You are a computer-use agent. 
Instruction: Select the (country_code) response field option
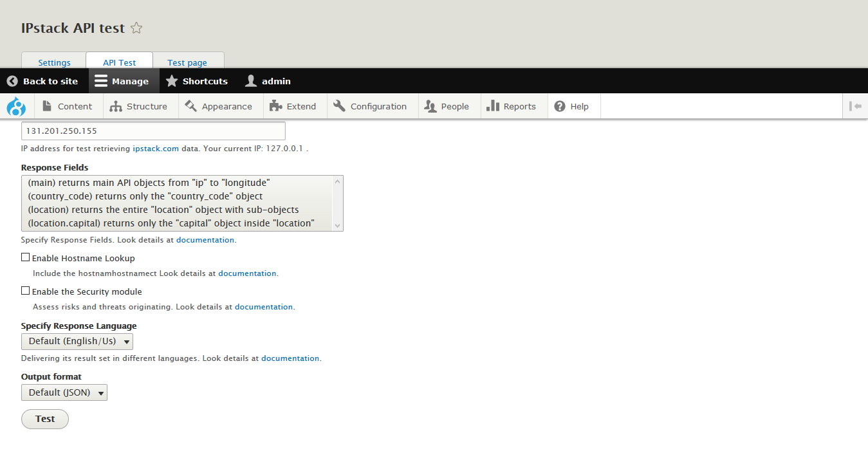click(178, 196)
